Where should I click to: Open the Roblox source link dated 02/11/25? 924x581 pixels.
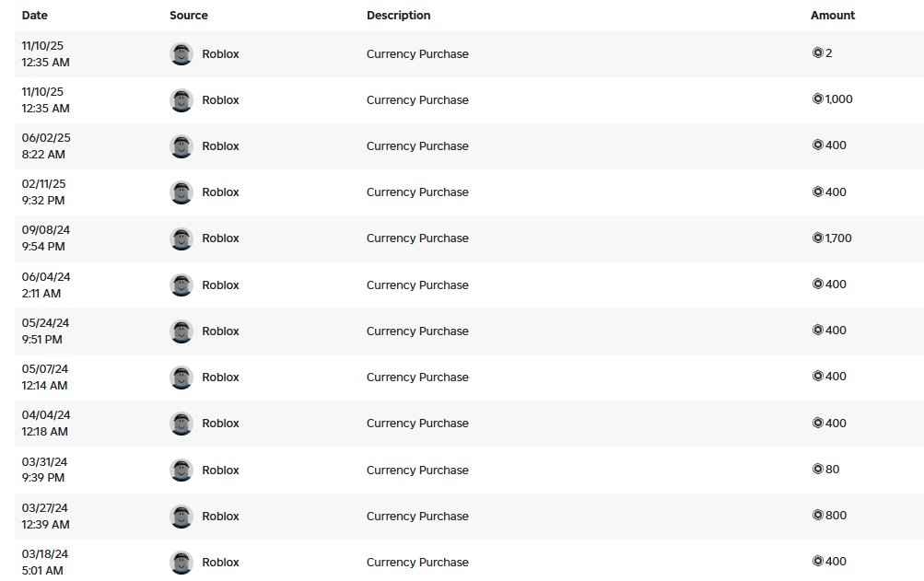point(220,192)
